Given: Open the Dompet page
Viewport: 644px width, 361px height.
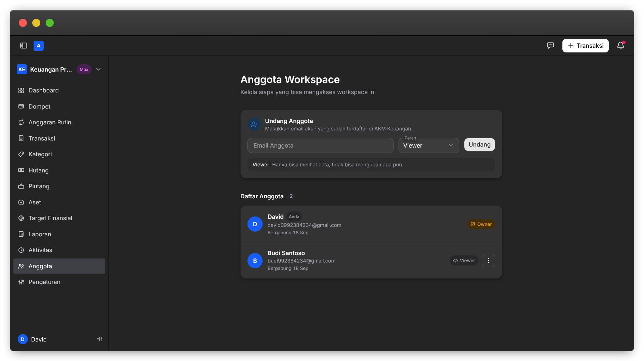Looking at the screenshot, I should click(59, 107).
